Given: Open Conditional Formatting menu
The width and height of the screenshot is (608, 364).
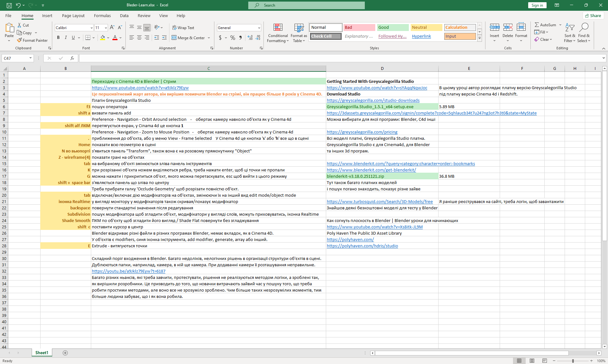Looking at the screenshot, I should tap(278, 33).
